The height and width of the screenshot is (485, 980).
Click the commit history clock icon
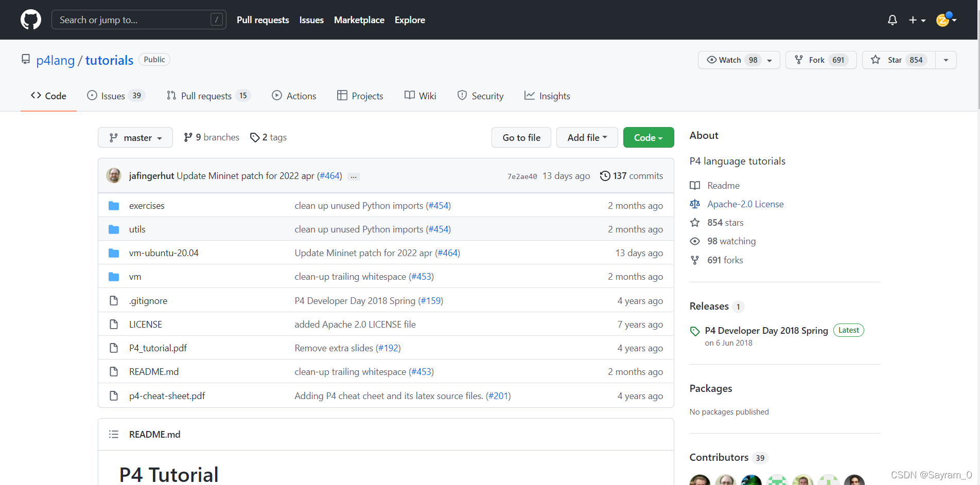tap(605, 176)
